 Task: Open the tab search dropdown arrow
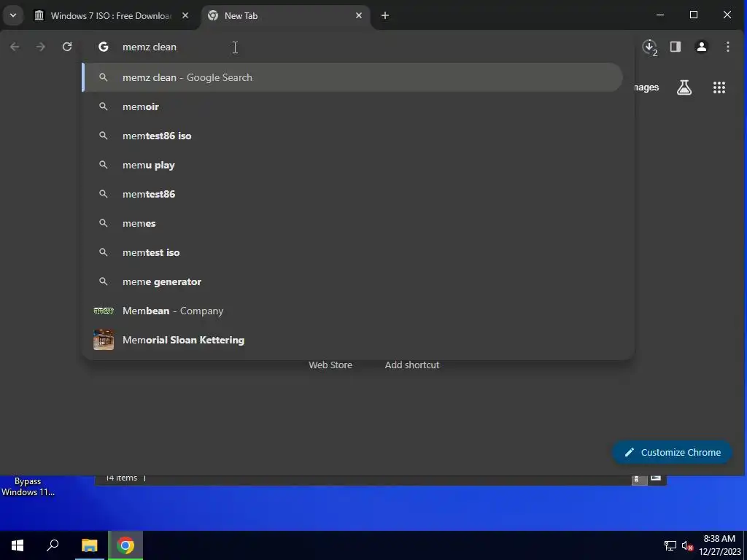coord(13,15)
